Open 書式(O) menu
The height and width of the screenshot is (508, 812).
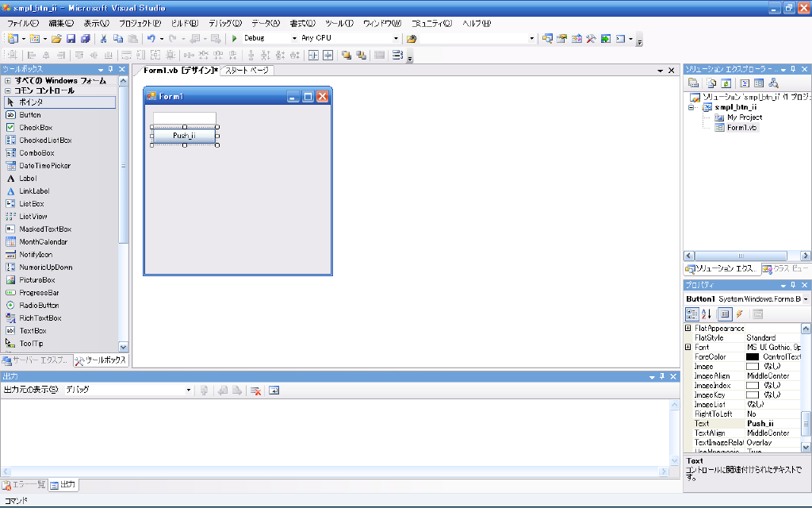pos(302,23)
